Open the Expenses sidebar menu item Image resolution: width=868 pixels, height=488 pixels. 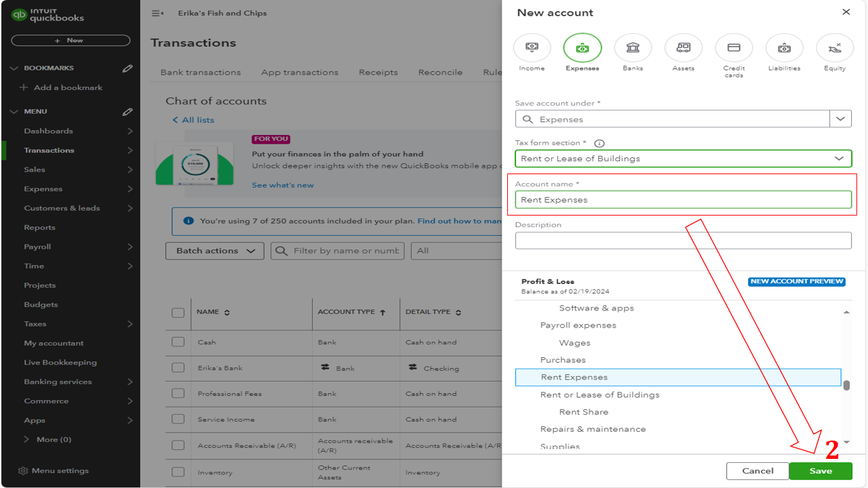43,189
